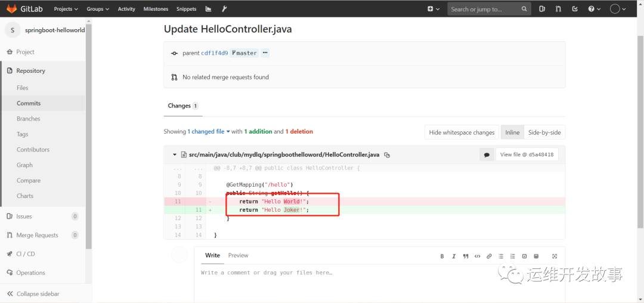Apply bold formatting in comment
The height and width of the screenshot is (303, 644).
pyautogui.click(x=442, y=256)
